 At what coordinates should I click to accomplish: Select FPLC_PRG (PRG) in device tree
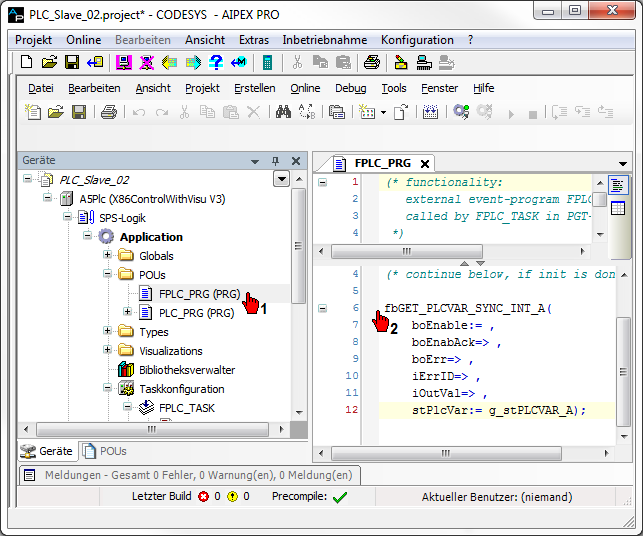coord(199,294)
